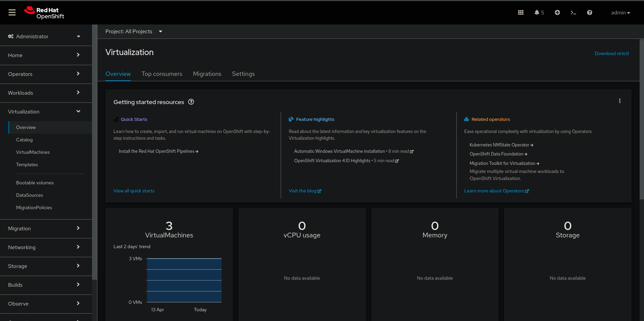644x321 pixels.
Task: Open the Administrator perspective switcher
Action: pyautogui.click(x=44, y=36)
